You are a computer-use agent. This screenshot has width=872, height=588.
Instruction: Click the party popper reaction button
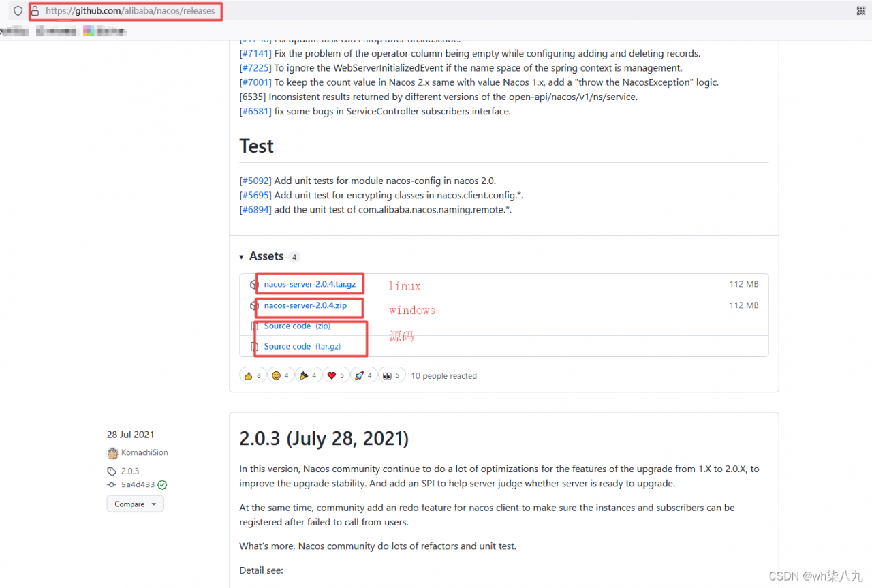point(308,375)
